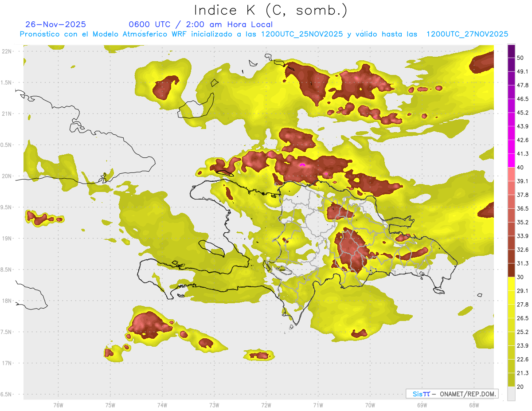Image resolution: width=532 pixels, height=411 pixels.
Task: Click latitude label '17N'
Action: (7, 363)
